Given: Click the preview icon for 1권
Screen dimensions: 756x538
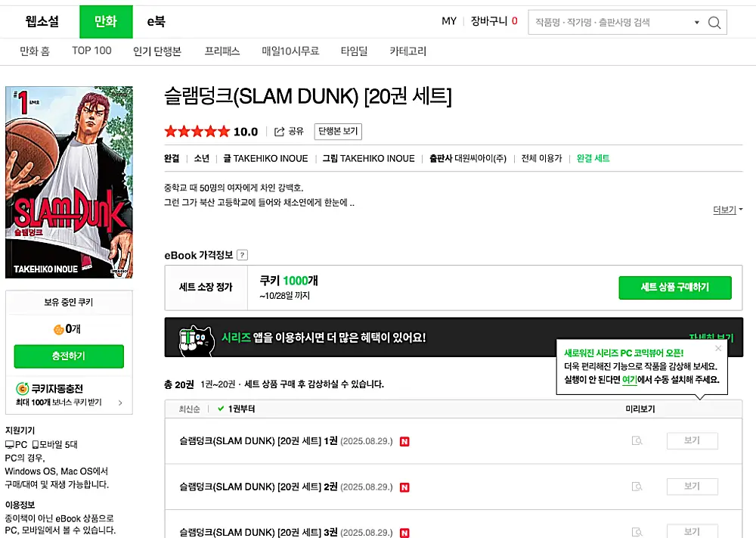Looking at the screenshot, I should tap(637, 440).
